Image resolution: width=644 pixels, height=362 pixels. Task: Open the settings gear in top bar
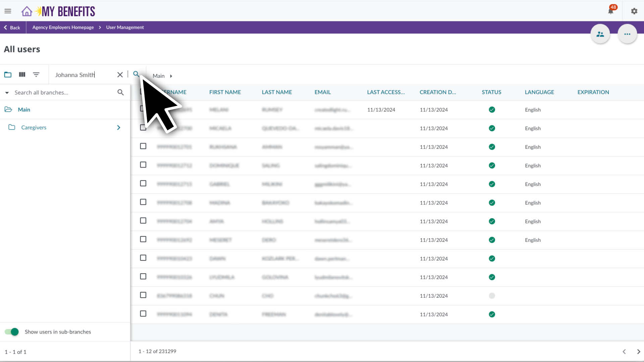click(x=634, y=11)
